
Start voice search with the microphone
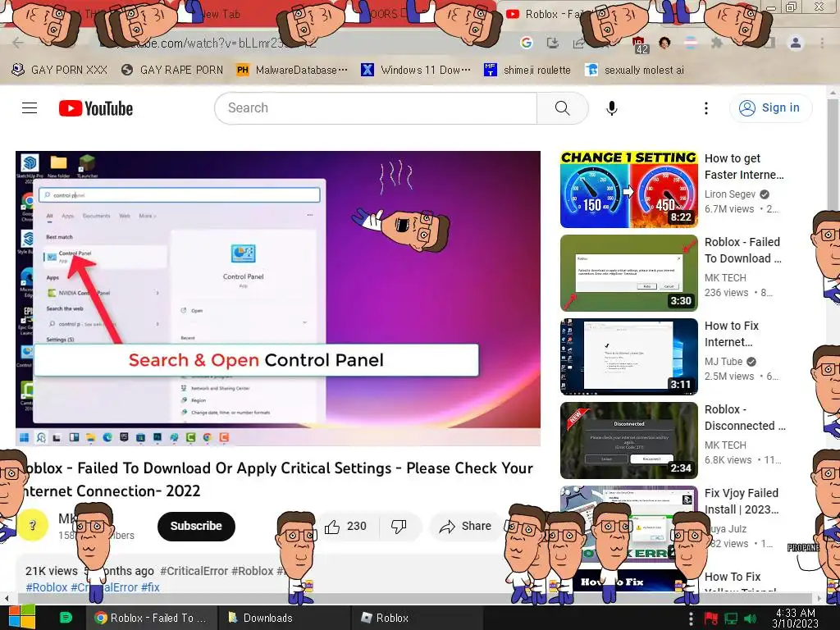pyautogui.click(x=611, y=107)
